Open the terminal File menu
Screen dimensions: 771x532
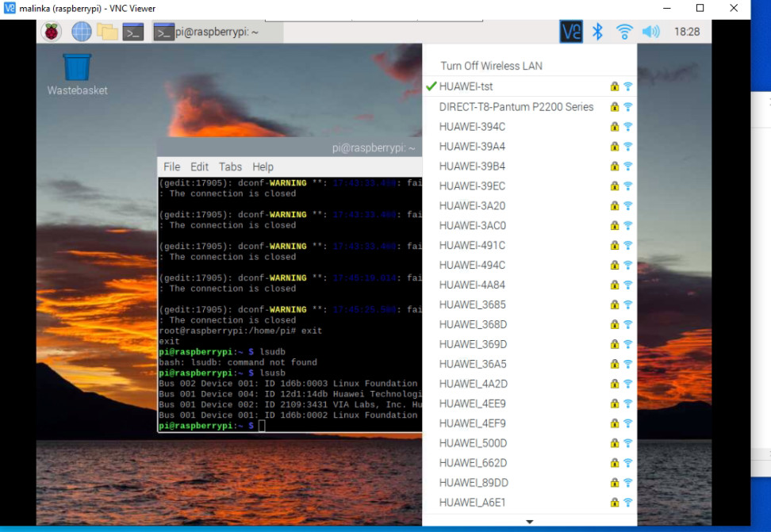coord(171,166)
